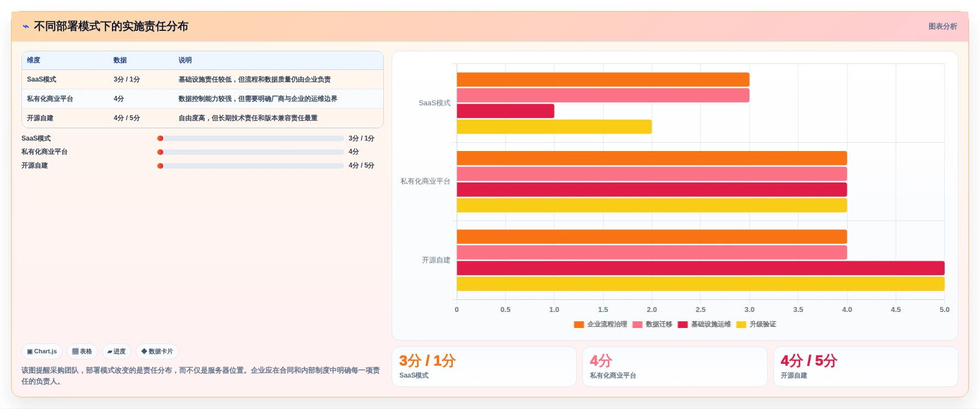
Task: Toggle the 基础设施运维 legend swatch
Action: click(x=683, y=325)
